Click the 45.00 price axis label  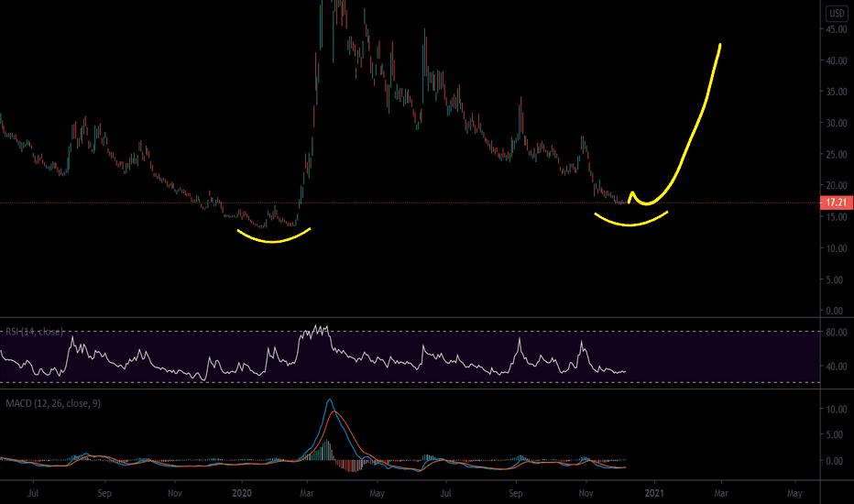(837, 29)
